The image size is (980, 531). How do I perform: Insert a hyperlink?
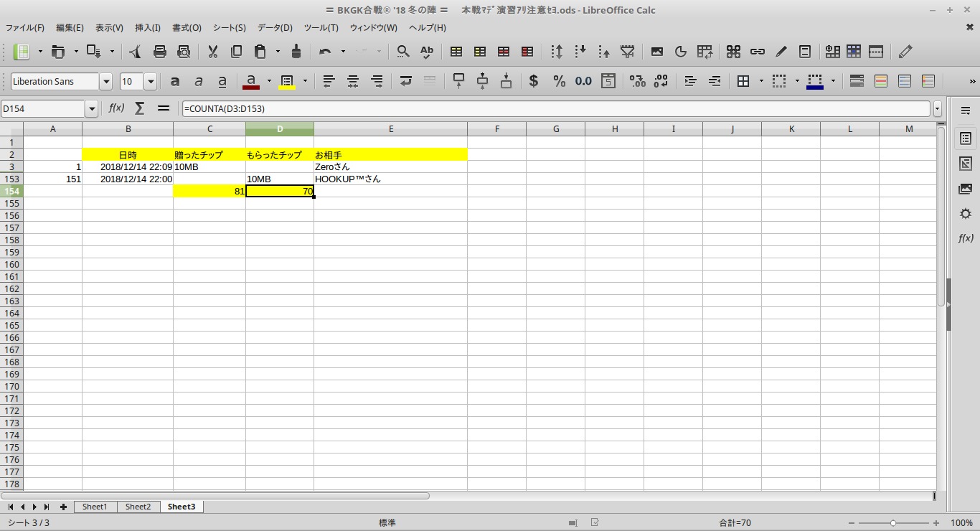[x=757, y=52]
